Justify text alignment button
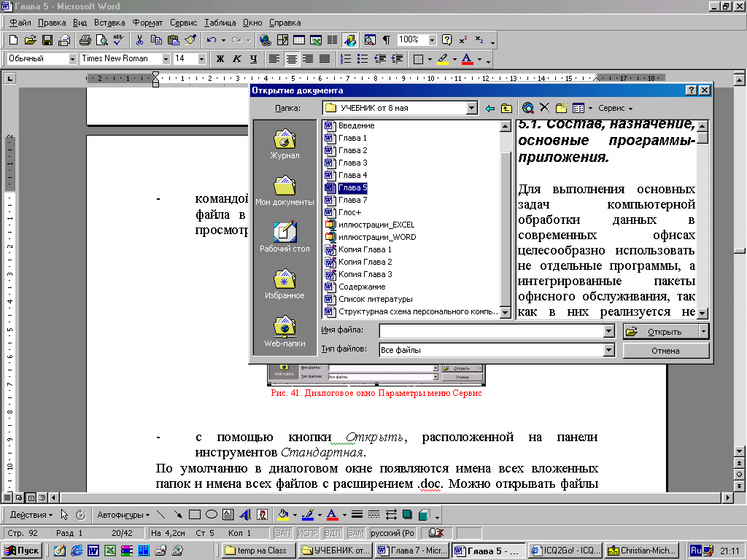This screenshot has height=560, width=747. coord(325,59)
